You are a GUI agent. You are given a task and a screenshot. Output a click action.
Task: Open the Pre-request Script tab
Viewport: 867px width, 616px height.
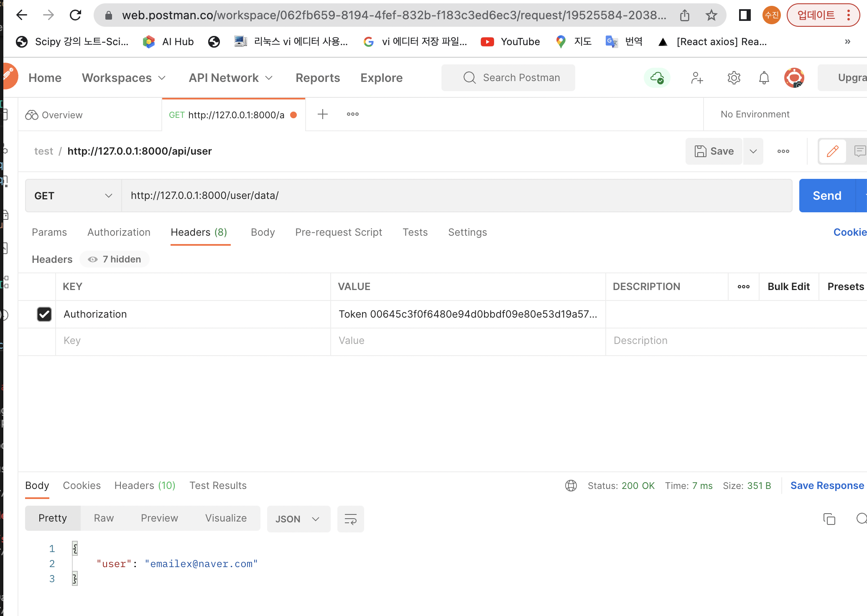pos(338,232)
